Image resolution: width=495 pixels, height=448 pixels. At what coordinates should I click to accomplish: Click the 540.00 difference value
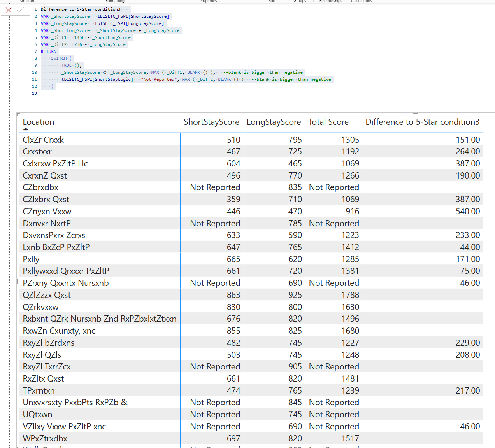(468, 212)
